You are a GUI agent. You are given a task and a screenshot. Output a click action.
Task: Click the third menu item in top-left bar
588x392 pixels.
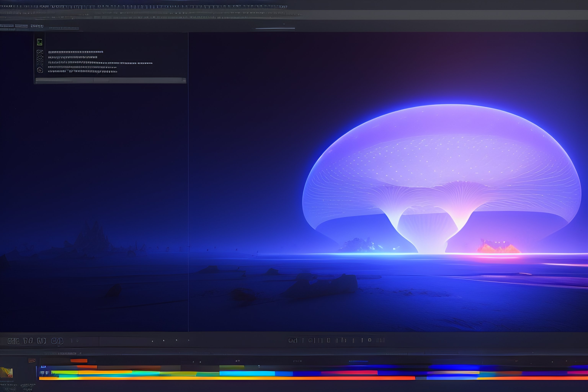[x=37, y=26]
